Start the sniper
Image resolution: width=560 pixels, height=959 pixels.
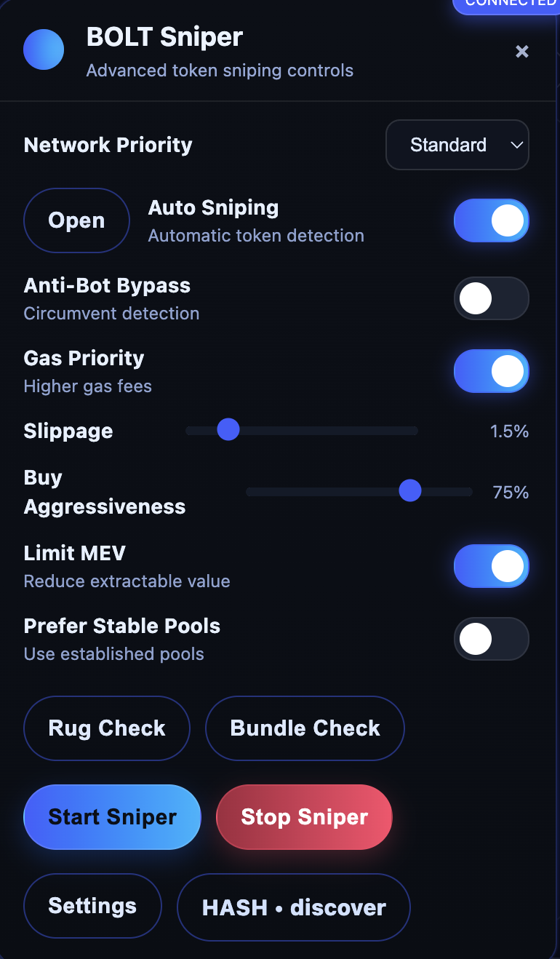[x=112, y=816]
